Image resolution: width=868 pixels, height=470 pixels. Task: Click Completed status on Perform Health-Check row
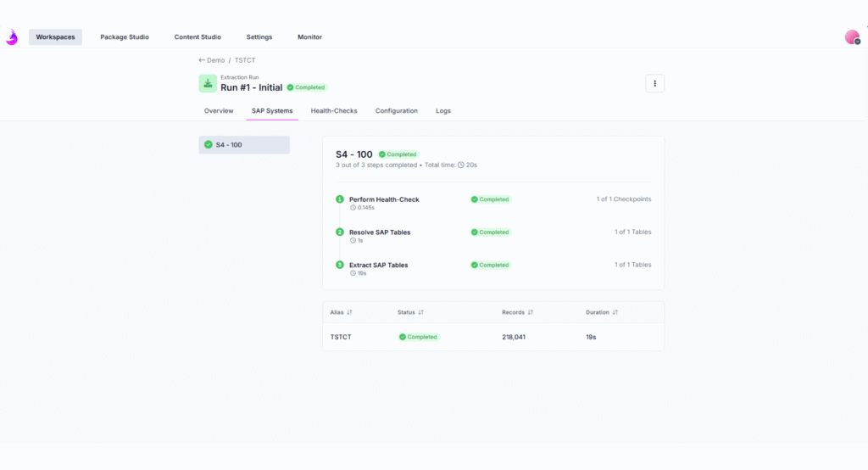pyautogui.click(x=491, y=199)
